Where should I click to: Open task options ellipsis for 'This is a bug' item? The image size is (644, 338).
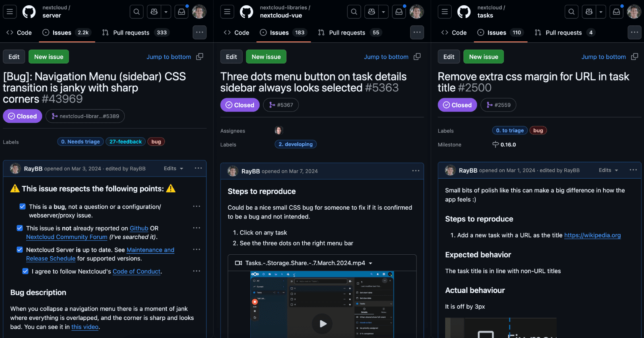[196, 206]
